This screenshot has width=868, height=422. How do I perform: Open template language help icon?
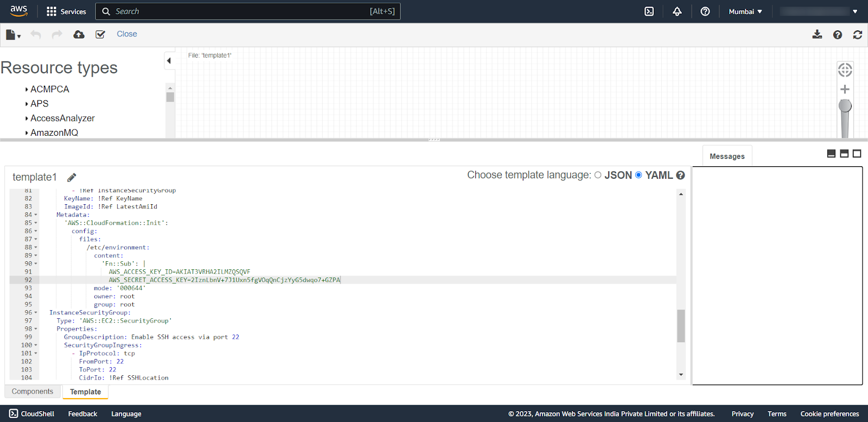[680, 175]
